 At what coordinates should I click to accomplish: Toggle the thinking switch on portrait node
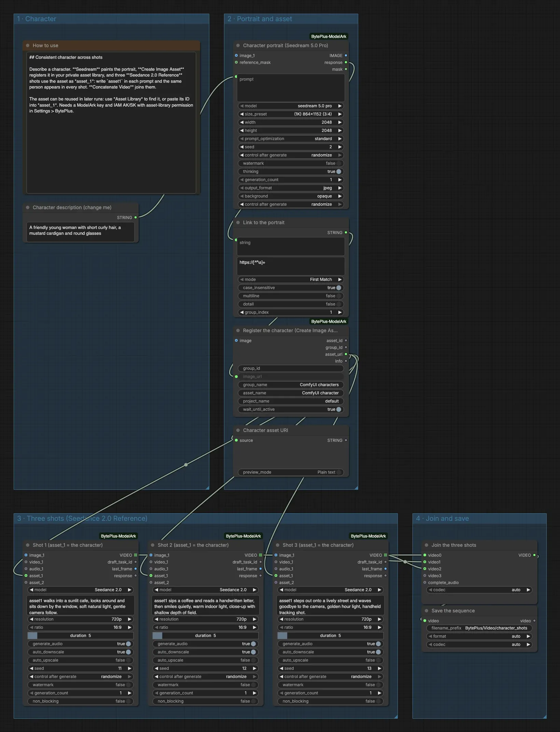tap(339, 172)
